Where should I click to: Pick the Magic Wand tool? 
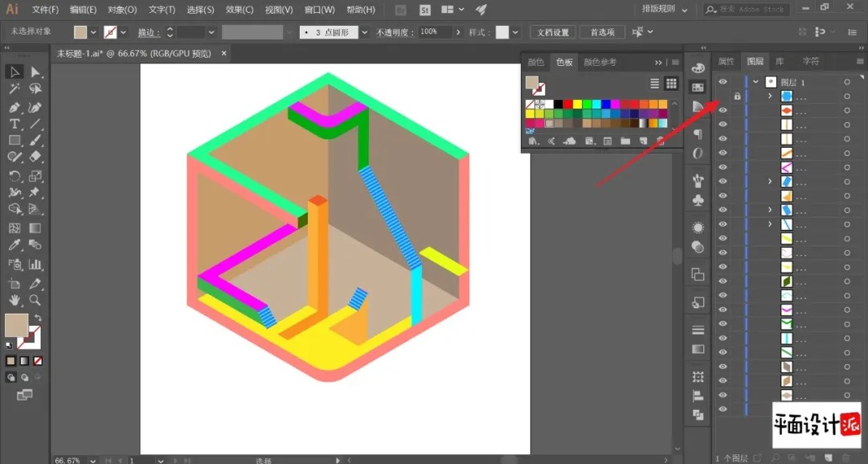click(14, 88)
